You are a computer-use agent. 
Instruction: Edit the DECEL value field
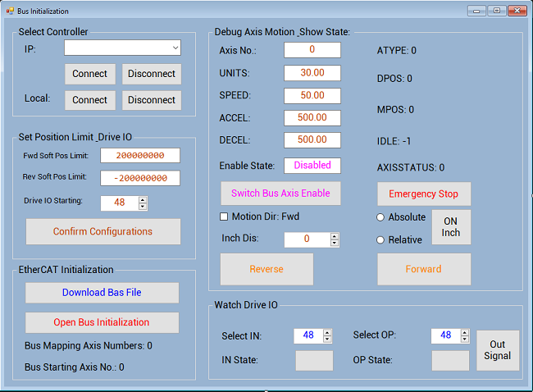312,139
